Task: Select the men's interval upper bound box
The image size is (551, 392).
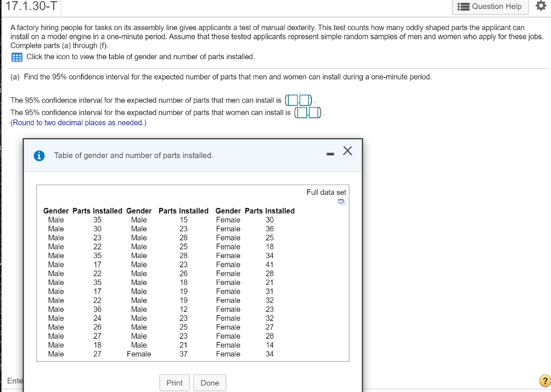Action: (x=305, y=101)
